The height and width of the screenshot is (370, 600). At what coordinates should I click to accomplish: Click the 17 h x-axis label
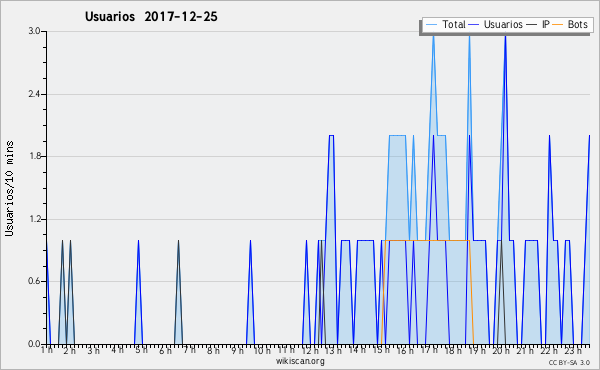tap(429, 350)
